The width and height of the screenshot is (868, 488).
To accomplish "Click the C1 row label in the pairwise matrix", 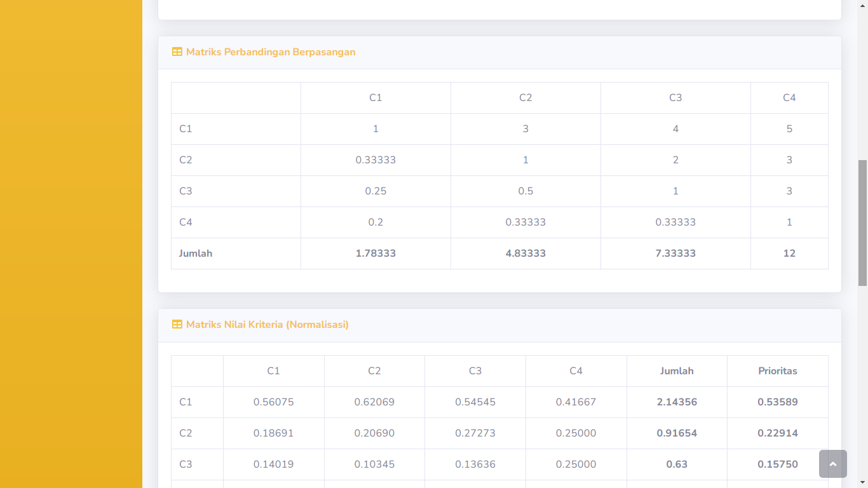I will pos(186,129).
